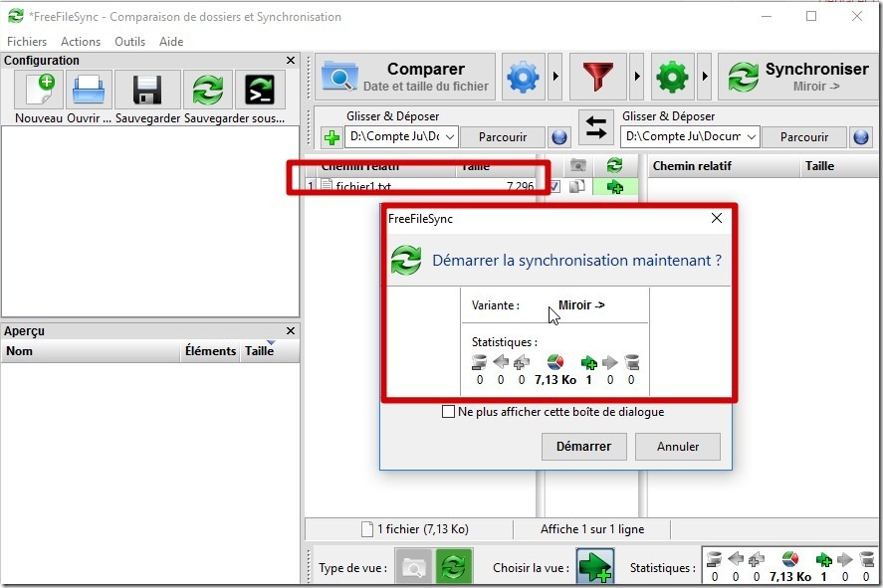The image size is (883, 588).
Task: Open the red funnel filter settings
Action: click(598, 77)
